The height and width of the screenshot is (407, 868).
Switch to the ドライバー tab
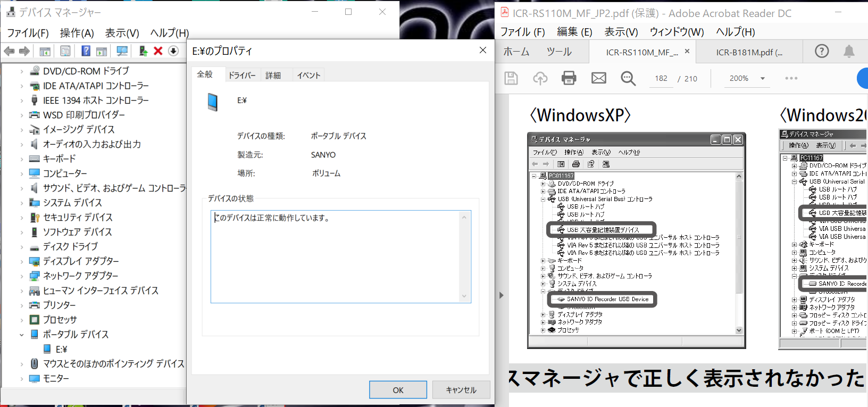click(x=242, y=75)
